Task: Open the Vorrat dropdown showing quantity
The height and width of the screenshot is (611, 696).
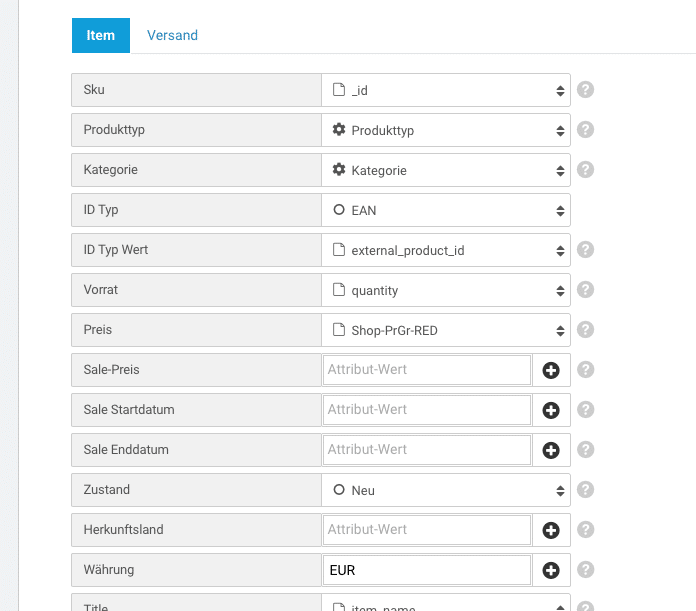Action: [446, 290]
